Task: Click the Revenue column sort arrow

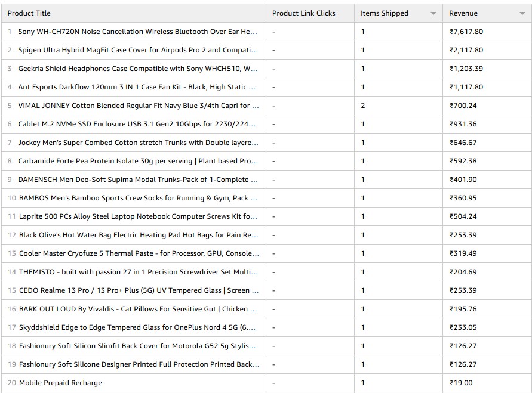Action: click(522, 13)
